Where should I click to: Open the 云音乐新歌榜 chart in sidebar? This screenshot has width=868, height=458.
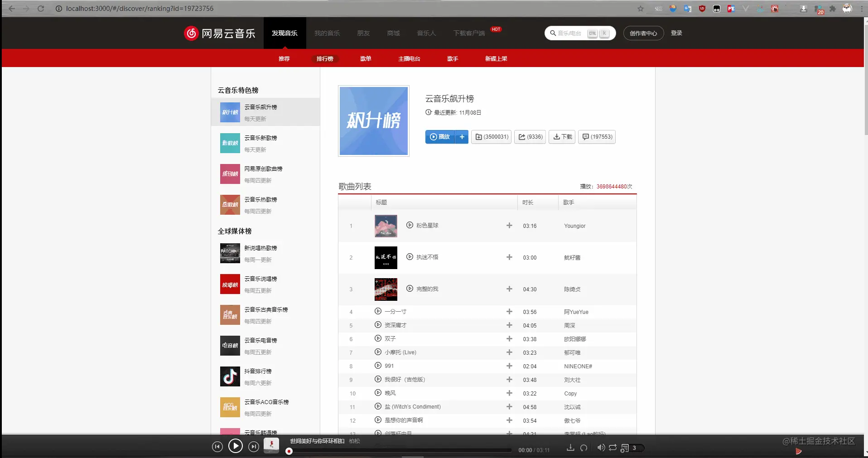pos(265,143)
